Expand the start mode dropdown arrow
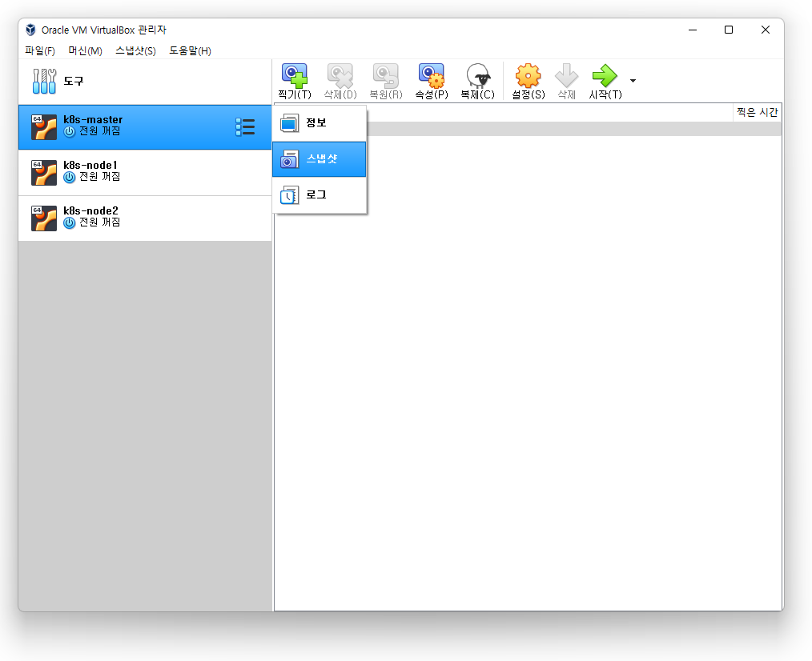The height and width of the screenshot is (661, 812). point(633,81)
